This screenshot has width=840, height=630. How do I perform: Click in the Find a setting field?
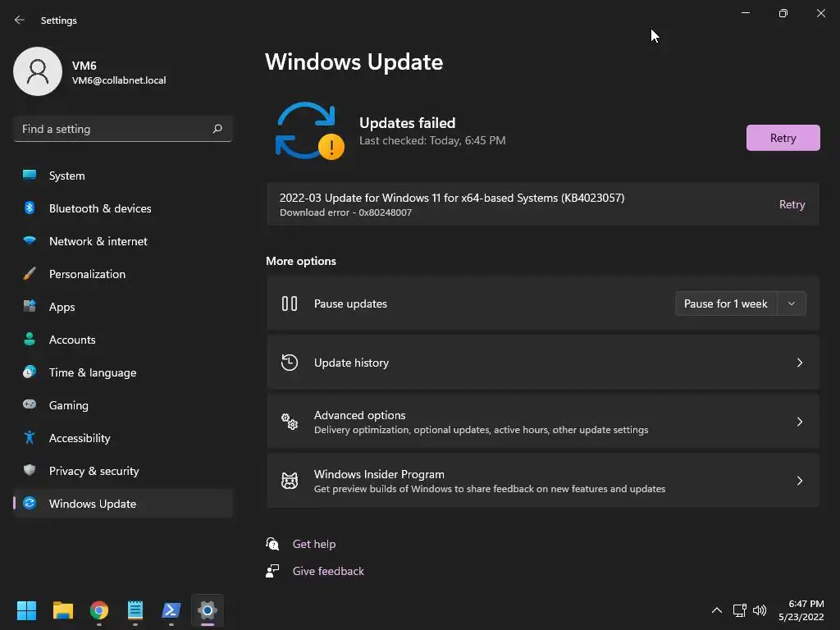tap(123, 129)
